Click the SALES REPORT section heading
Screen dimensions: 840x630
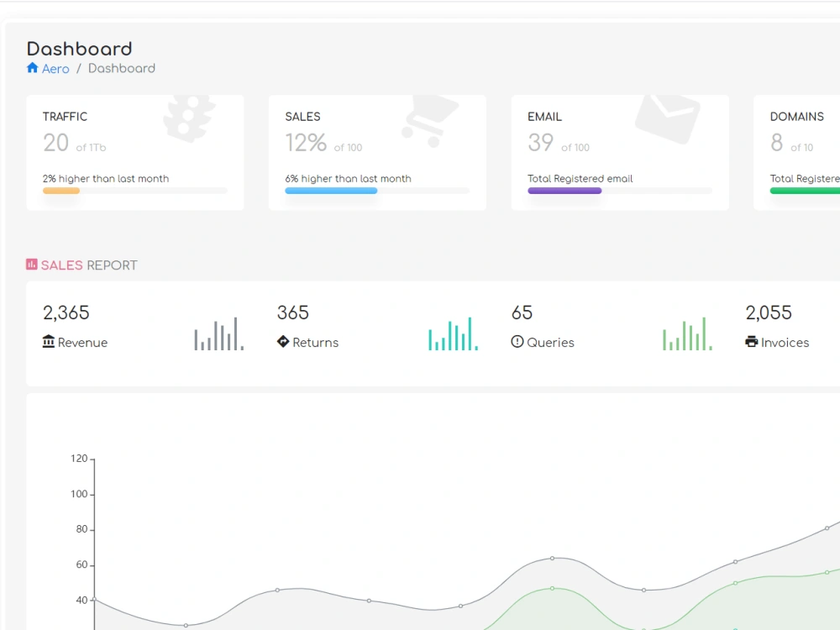coord(89,265)
